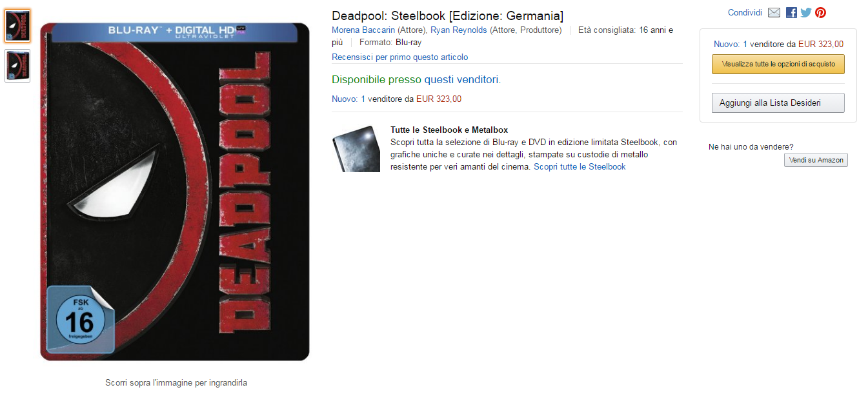
Task: Click the Deadpool: Steelbook product title
Action: coord(447,15)
